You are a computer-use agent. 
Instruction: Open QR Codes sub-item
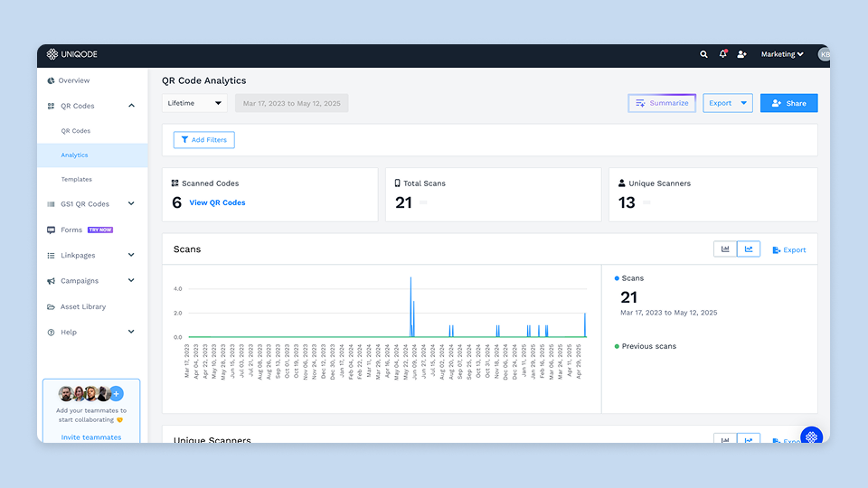(76, 131)
